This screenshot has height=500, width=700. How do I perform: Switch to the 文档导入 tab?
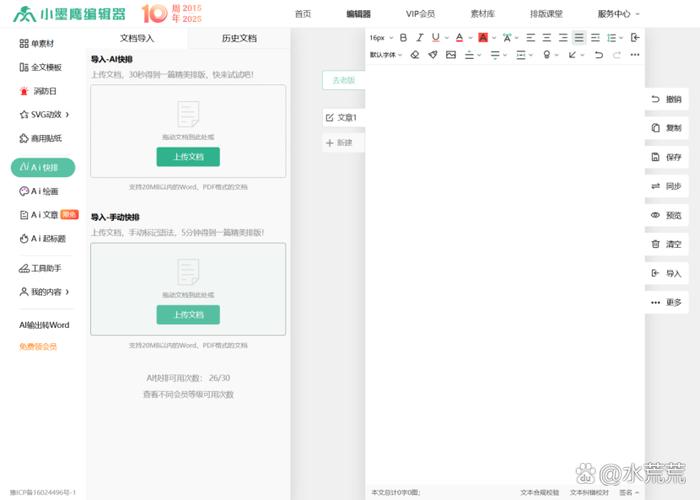click(x=137, y=38)
